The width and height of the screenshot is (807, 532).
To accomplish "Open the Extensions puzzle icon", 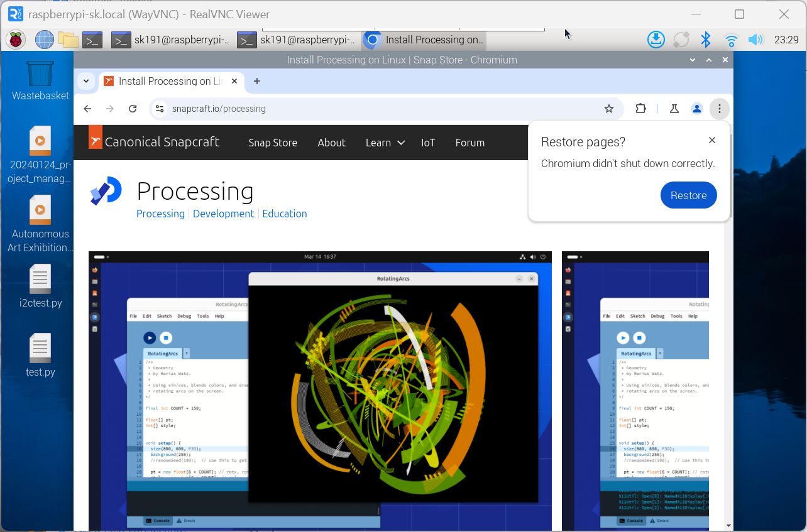I will coord(640,109).
